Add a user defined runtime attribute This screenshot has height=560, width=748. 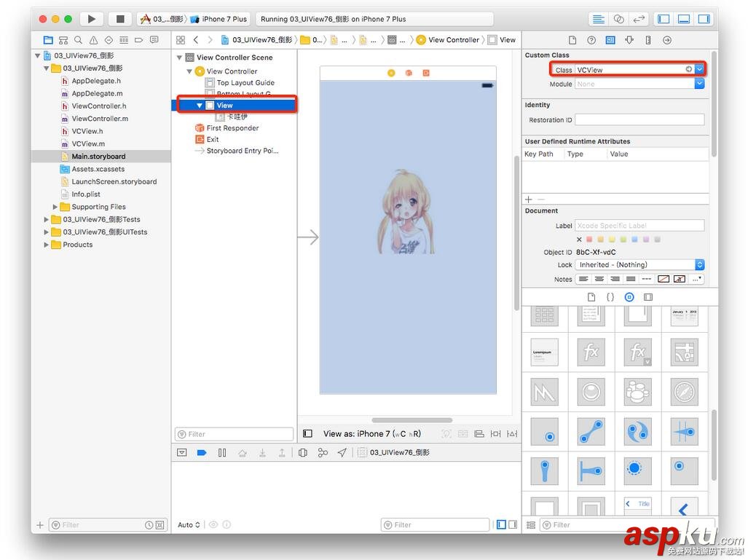pos(529,200)
